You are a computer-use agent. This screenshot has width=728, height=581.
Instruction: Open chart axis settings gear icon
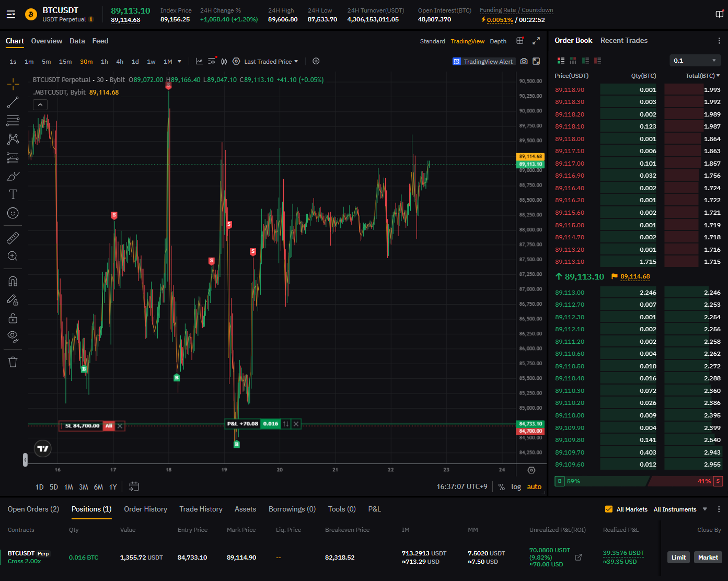(531, 470)
